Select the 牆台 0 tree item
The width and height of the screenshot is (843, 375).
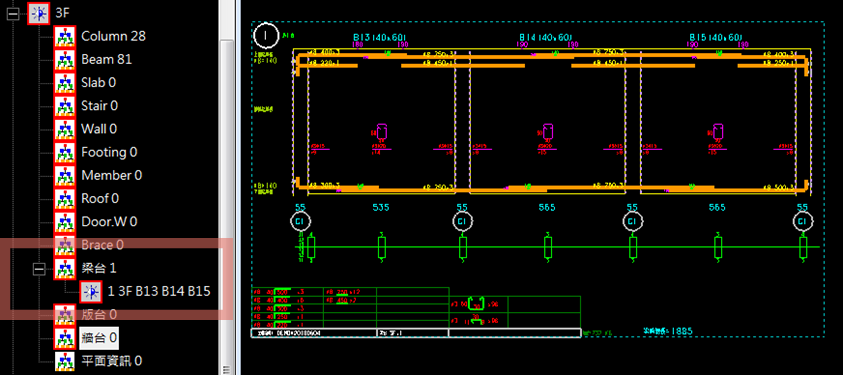tap(99, 338)
